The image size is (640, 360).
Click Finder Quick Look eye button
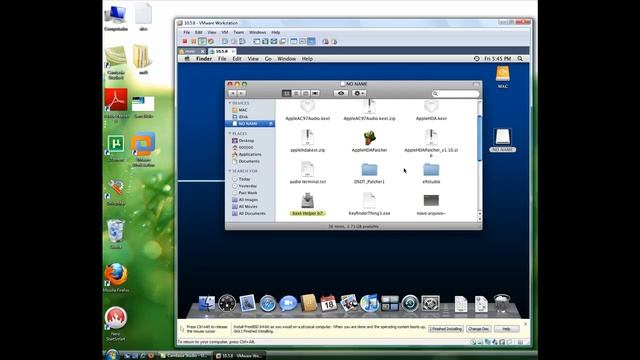tap(341, 93)
